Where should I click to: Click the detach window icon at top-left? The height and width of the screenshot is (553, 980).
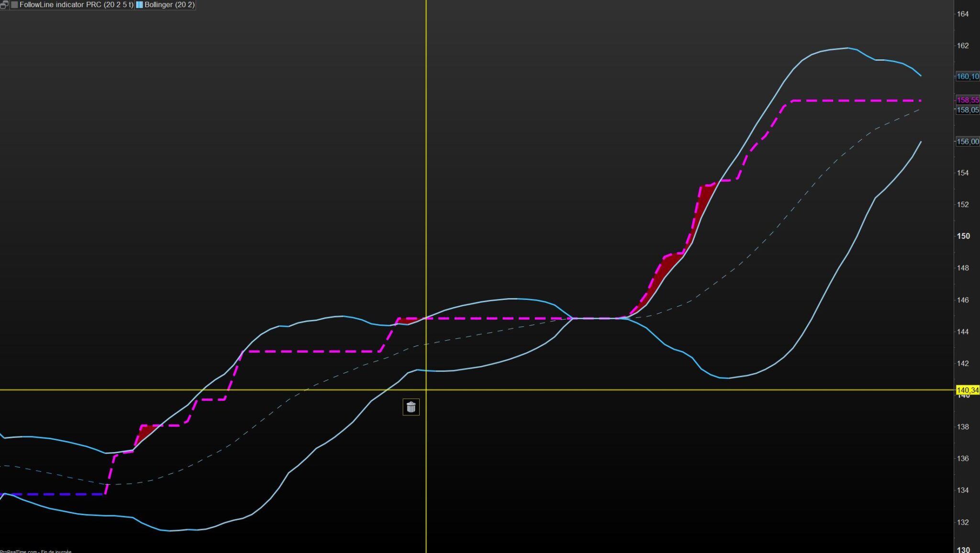(4, 5)
